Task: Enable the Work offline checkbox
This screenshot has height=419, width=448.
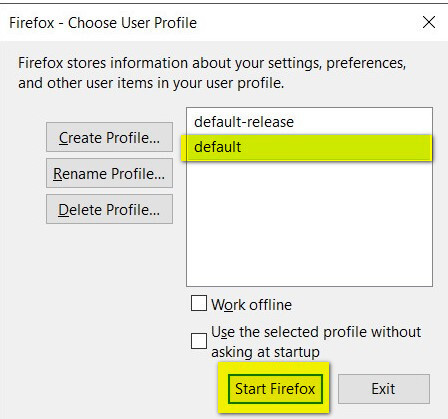Action: 199,303
